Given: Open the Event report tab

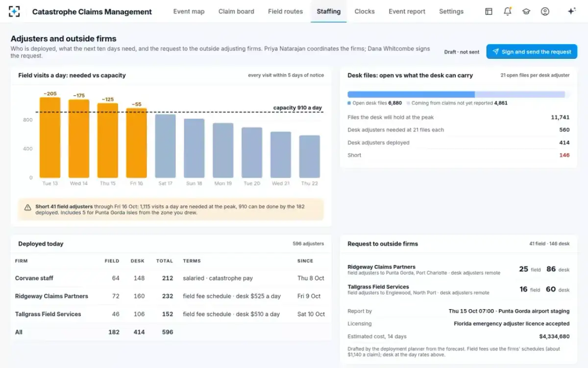Looking at the screenshot, I should (x=407, y=11).
